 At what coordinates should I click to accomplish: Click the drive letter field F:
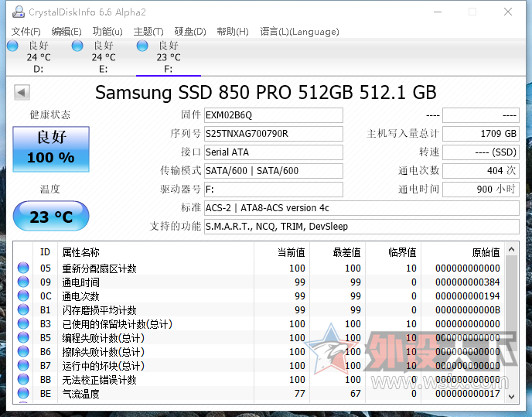pyautogui.click(x=274, y=190)
